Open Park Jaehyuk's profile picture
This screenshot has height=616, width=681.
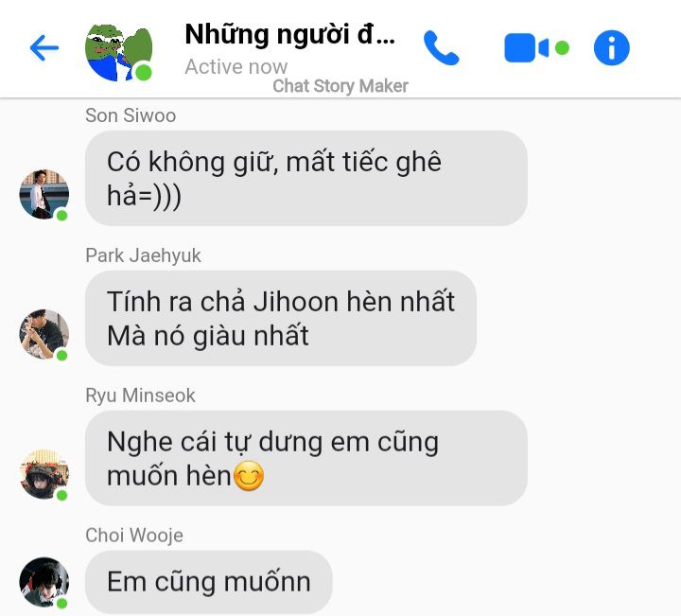click(x=44, y=334)
